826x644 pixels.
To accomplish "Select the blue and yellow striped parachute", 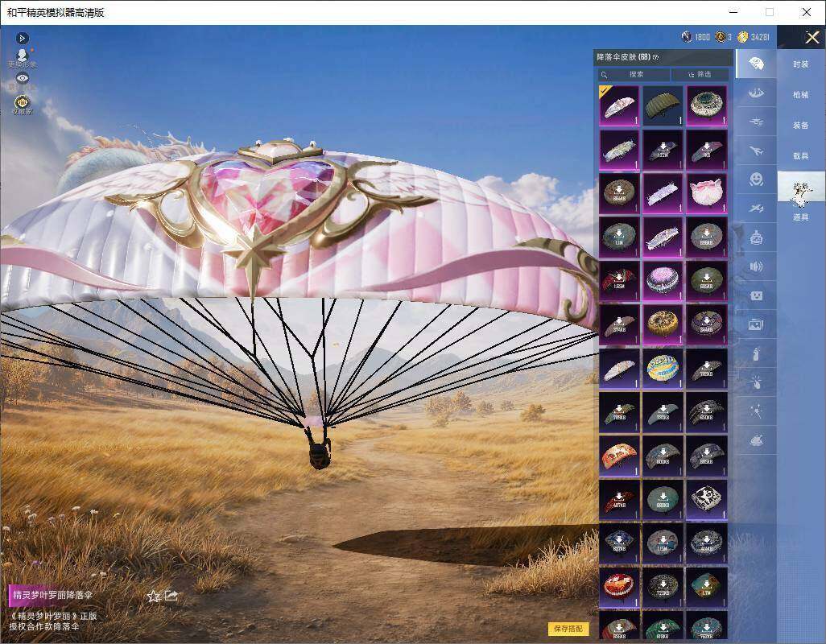I will pyautogui.click(x=663, y=368).
